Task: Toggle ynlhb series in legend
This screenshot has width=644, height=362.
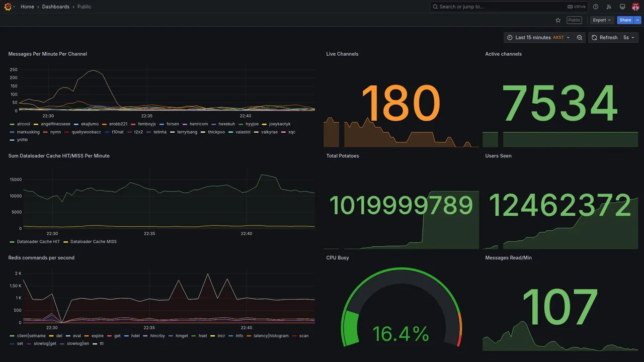Action: (22, 140)
